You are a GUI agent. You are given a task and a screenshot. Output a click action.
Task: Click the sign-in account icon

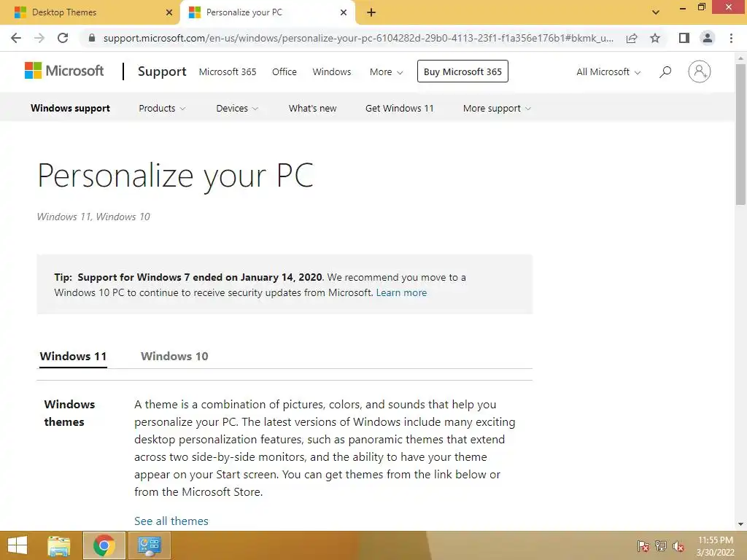point(700,71)
